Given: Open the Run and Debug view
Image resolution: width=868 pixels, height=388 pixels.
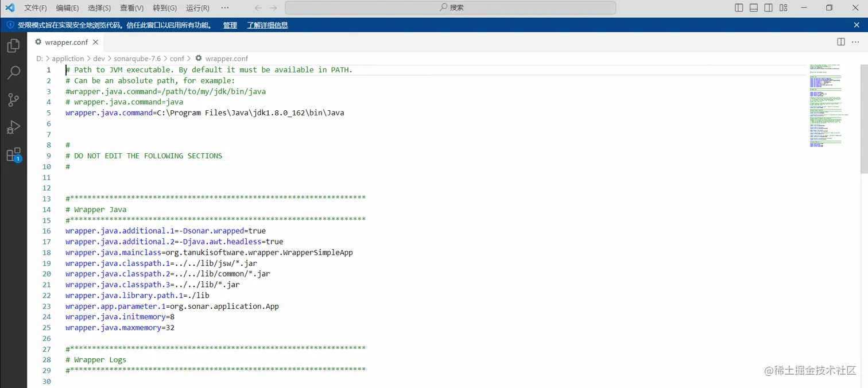Looking at the screenshot, I should point(14,127).
